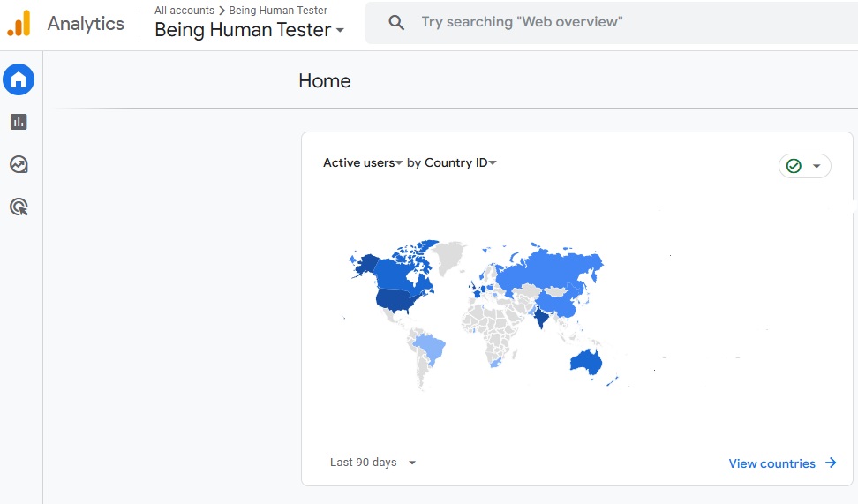
Task: Open the Country ID dimension dropdown
Action: 460,162
